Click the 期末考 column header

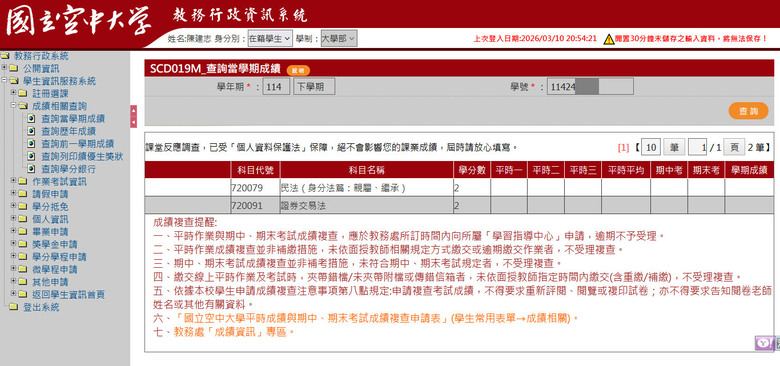click(706, 170)
